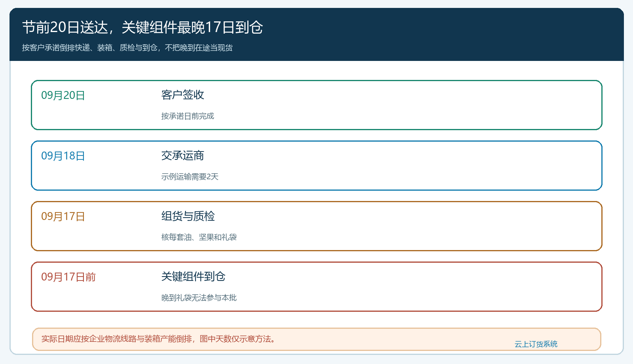Select the green-bordered 客户签收 card
Viewport: 633px width, 364px height.
coord(316,105)
